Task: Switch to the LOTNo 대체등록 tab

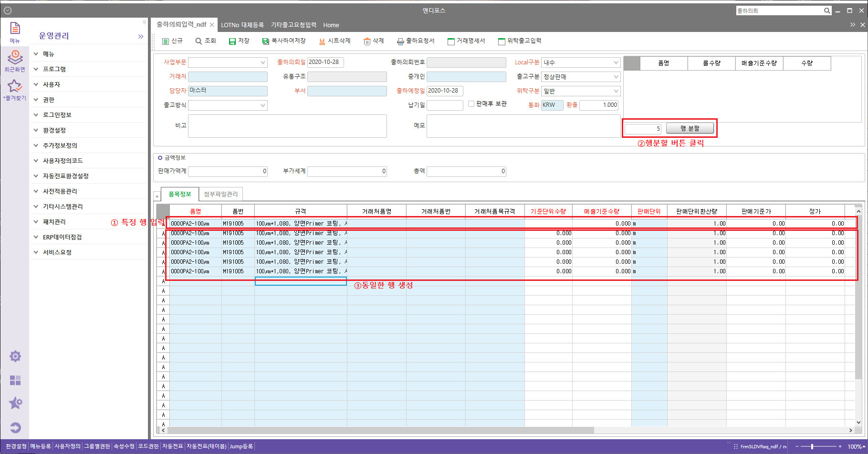Action: pyautogui.click(x=242, y=25)
